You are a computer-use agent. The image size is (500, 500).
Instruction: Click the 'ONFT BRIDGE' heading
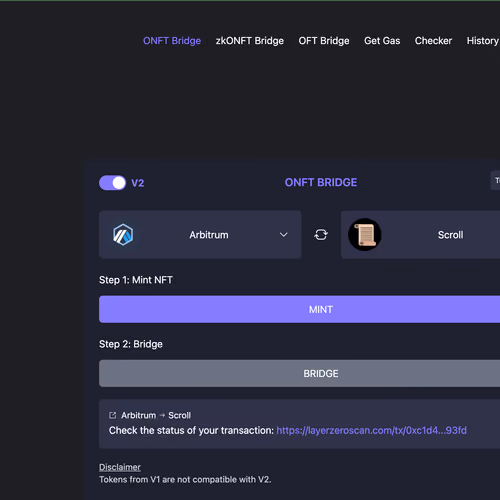coord(321,182)
